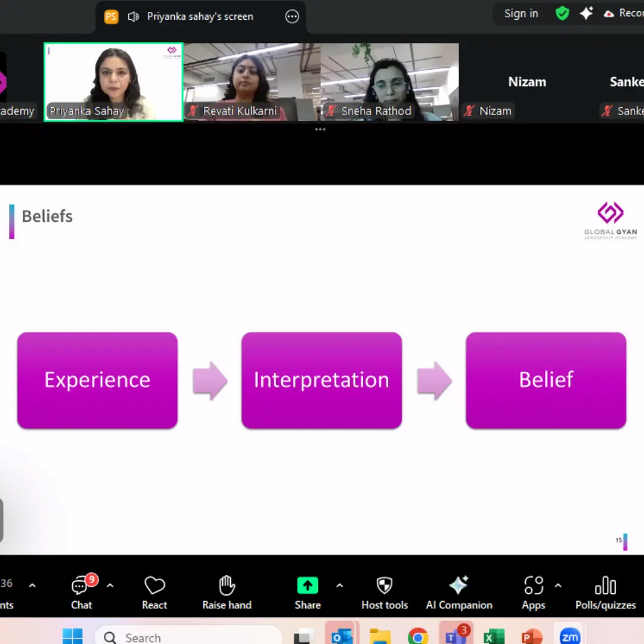This screenshot has height=644, width=644.
Task: Click the Interpretation box on the slide
Action: click(321, 380)
